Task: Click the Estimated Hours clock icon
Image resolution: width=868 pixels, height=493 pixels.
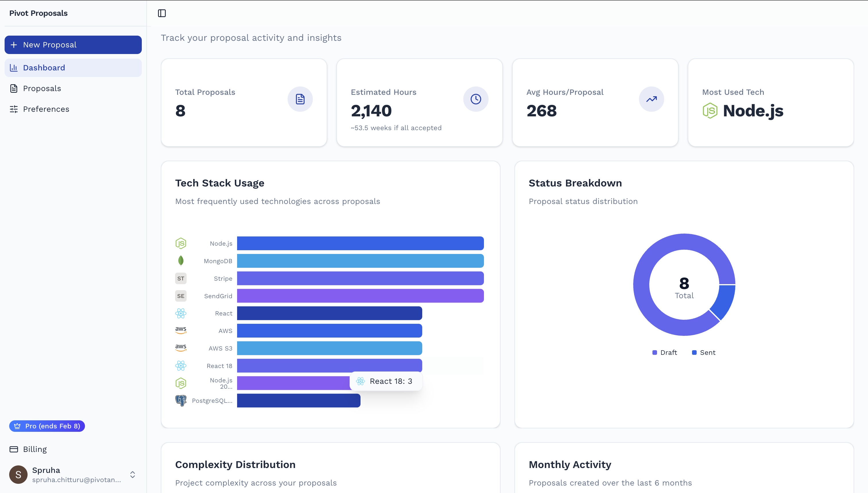Action: (x=476, y=99)
